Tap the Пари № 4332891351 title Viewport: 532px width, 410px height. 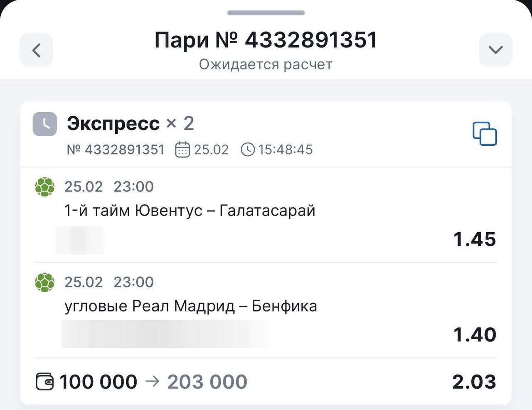click(266, 40)
